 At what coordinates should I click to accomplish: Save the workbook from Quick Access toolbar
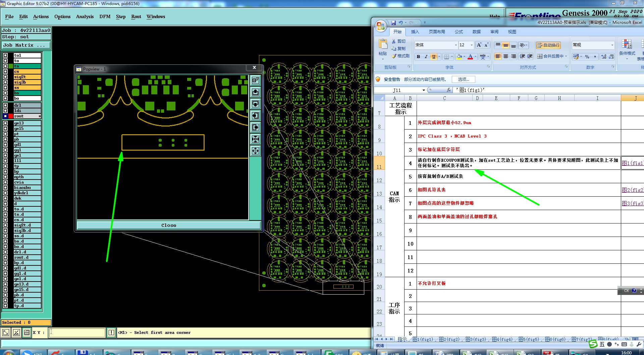point(393,22)
